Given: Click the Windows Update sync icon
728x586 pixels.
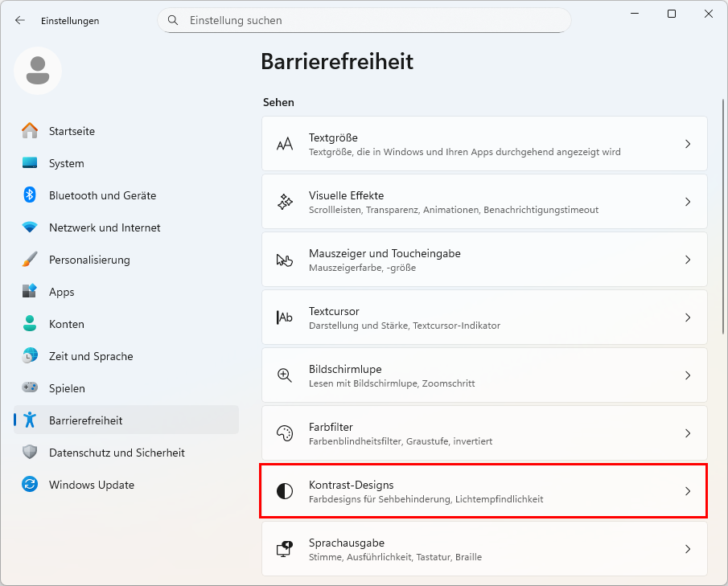Looking at the screenshot, I should [30, 485].
